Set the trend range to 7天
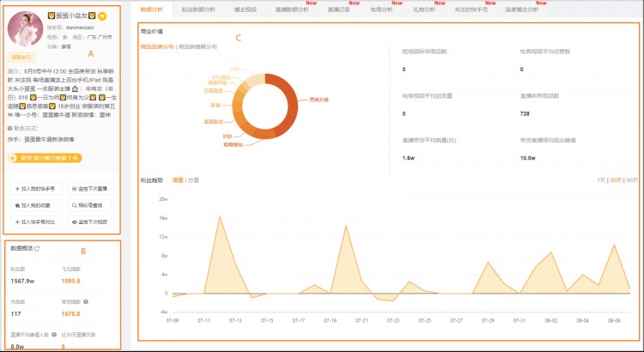Image resolution: width=644 pixels, height=352 pixels. pos(600,180)
